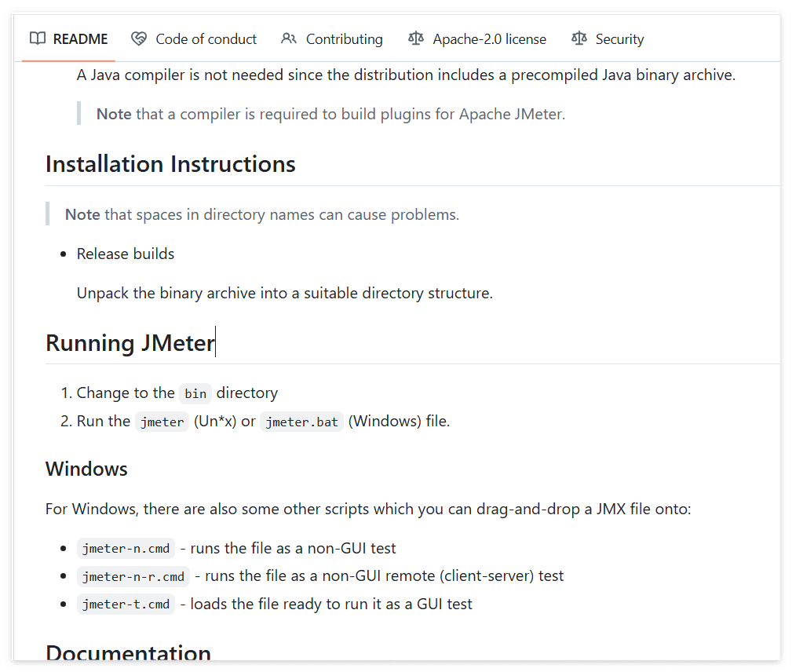The height and width of the screenshot is (672, 792).
Task: Click the scales icon beside Apache-2.0 license
Action: click(416, 38)
